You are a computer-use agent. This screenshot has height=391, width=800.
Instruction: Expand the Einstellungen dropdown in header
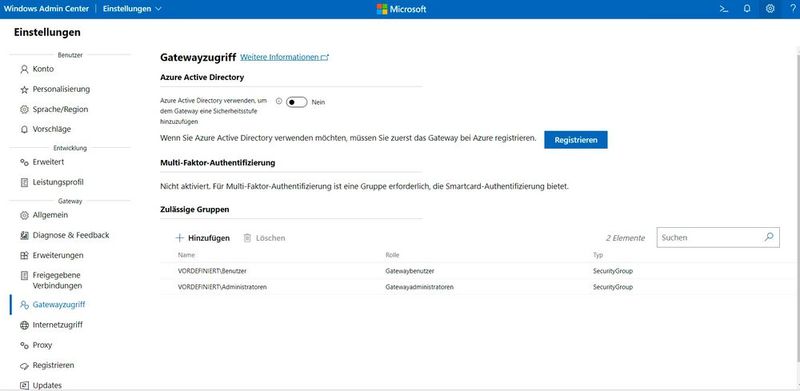click(x=132, y=9)
